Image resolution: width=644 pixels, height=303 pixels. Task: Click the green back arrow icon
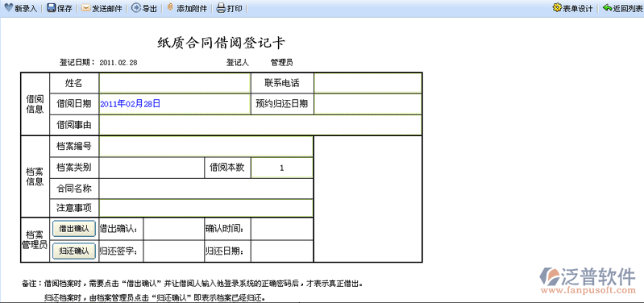tap(608, 8)
